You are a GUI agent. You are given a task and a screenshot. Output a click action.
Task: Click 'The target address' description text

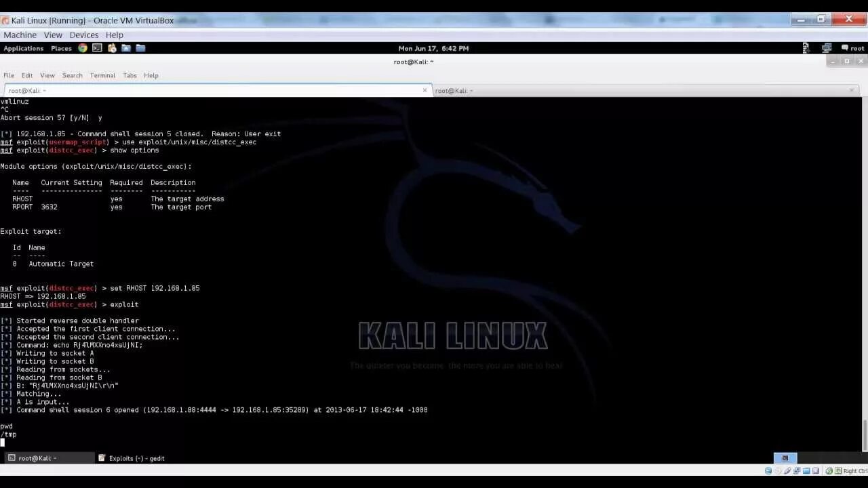(187, 199)
